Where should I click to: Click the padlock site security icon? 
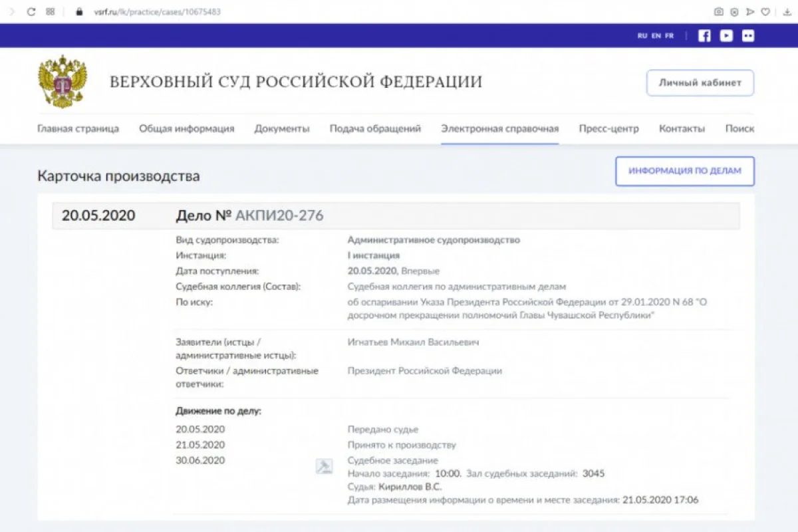pos(79,12)
